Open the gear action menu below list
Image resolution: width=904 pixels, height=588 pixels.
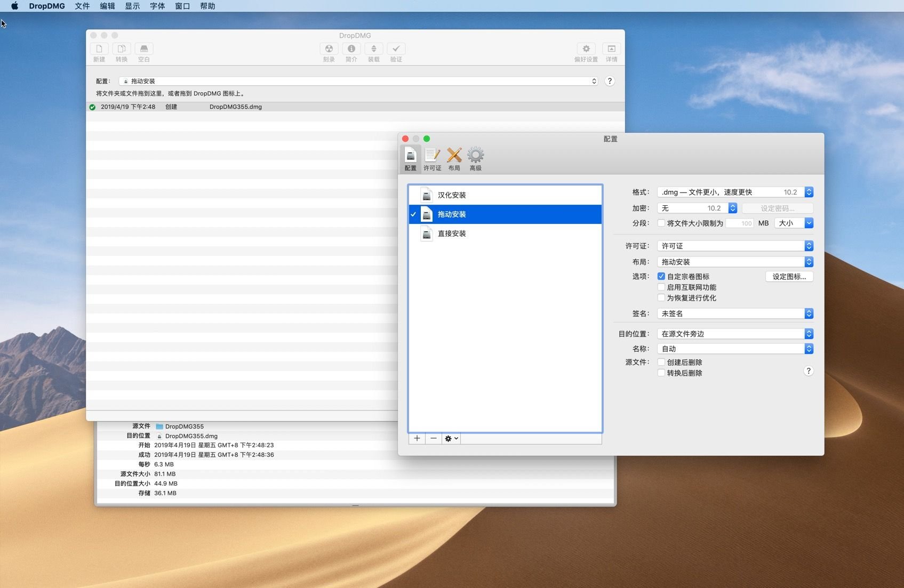[x=451, y=438]
